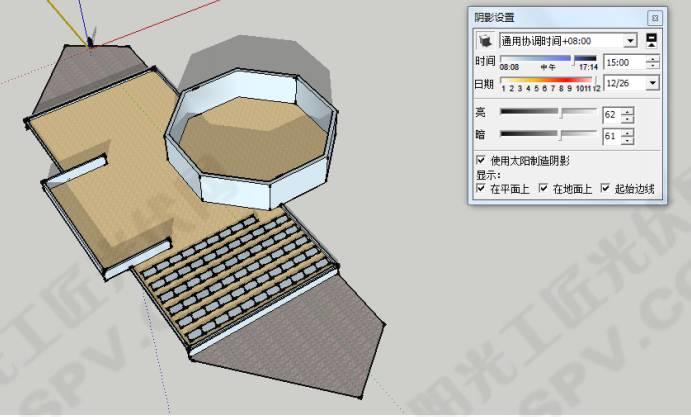This screenshot has width=691, height=417.
Task: Click the light value field showing 62
Action: (612, 115)
